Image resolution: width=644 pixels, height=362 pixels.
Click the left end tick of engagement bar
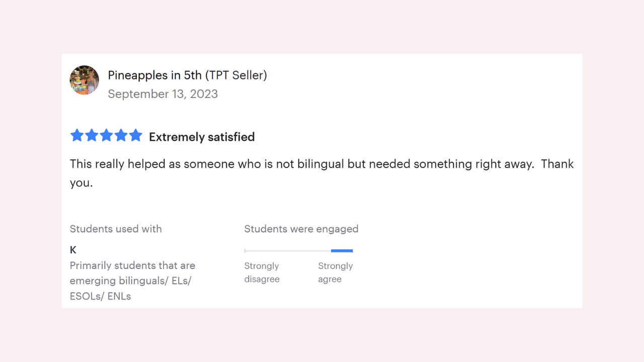245,250
